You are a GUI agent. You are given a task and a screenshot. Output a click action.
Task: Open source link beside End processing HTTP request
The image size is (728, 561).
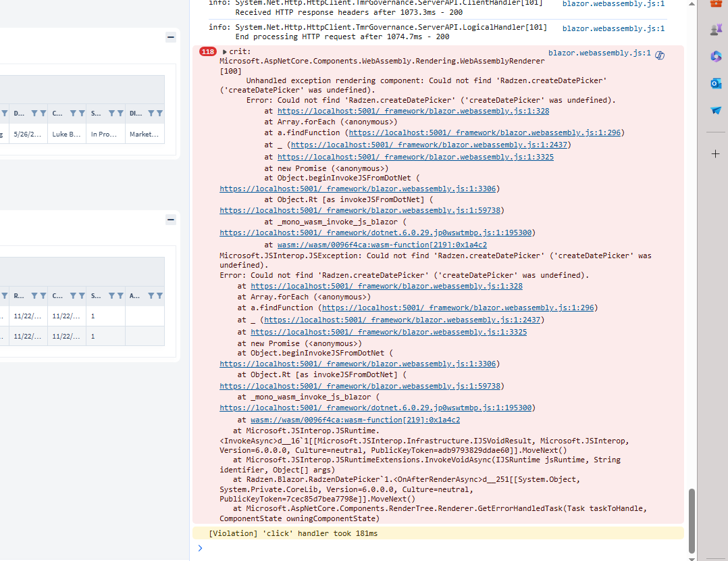pyautogui.click(x=613, y=28)
